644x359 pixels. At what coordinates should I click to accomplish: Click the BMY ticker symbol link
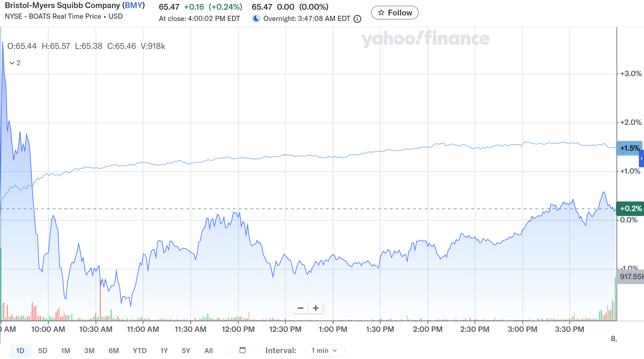tap(133, 5)
